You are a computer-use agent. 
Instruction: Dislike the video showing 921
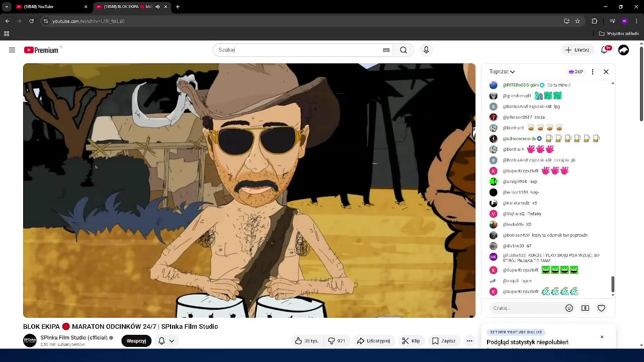[336, 340]
